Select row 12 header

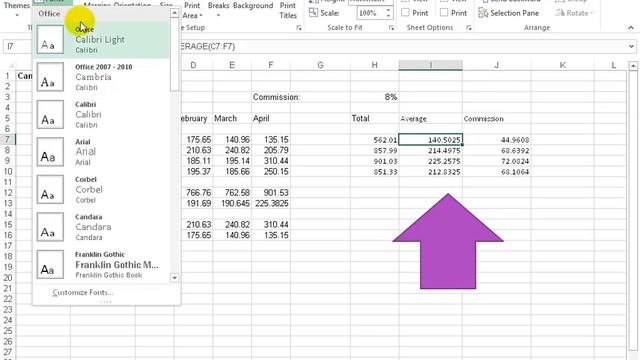(x=8, y=192)
